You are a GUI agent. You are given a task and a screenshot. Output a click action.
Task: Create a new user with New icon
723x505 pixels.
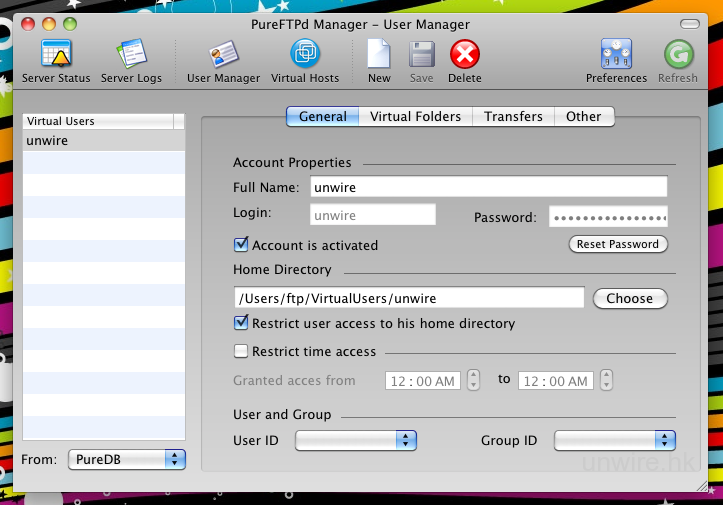point(379,54)
